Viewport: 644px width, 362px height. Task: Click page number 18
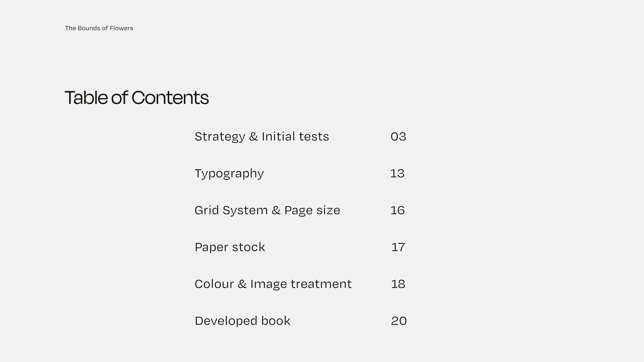pos(398,284)
